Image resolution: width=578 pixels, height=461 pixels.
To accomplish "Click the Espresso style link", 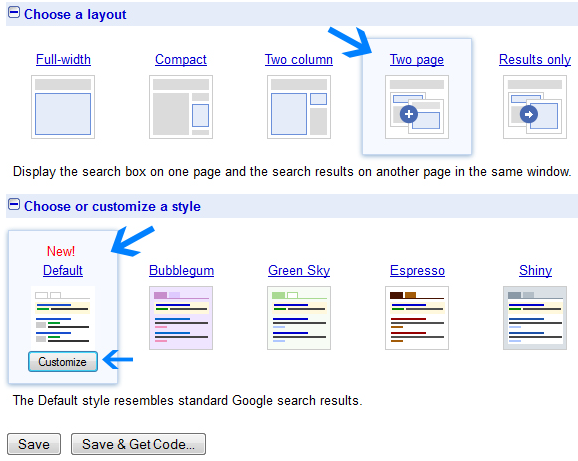I will point(417,270).
